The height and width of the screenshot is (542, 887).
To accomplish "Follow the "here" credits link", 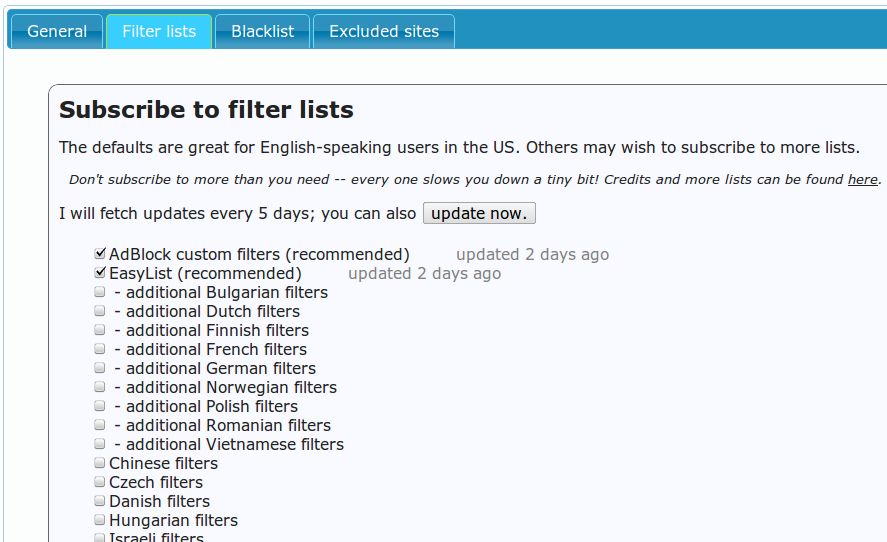I will (x=862, y=180).
